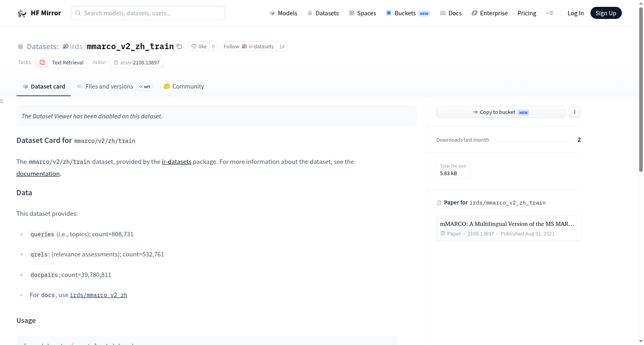Open Buckets from the navigation bar
Viewport: 644px width, 345px height.
tap(408, 13)
